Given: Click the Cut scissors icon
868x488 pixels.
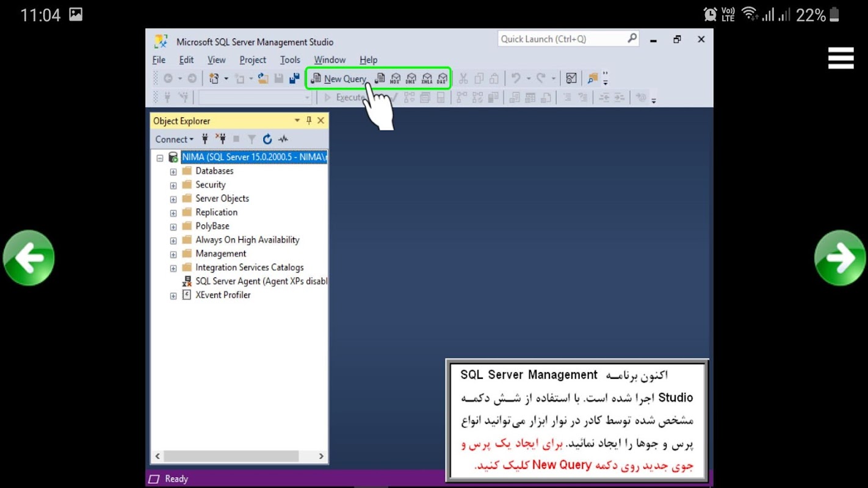Looking at the screenshot, I should [x=463, y=79].
